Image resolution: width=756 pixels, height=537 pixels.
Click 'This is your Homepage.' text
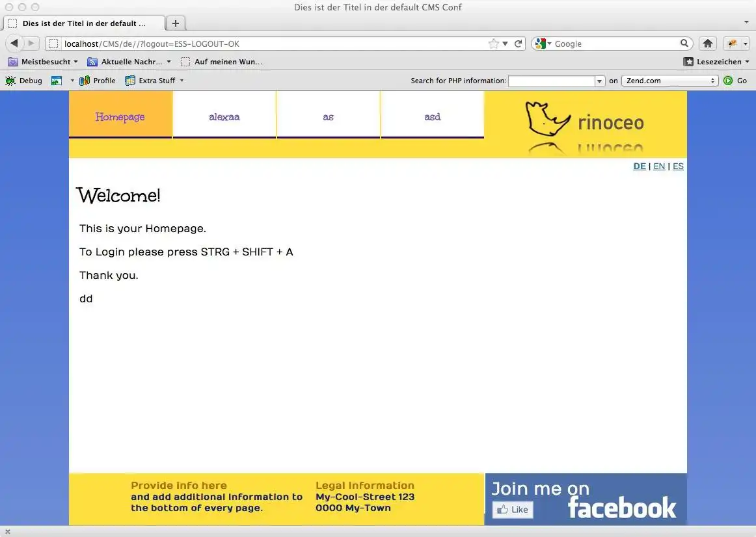(x=142, y=228)
